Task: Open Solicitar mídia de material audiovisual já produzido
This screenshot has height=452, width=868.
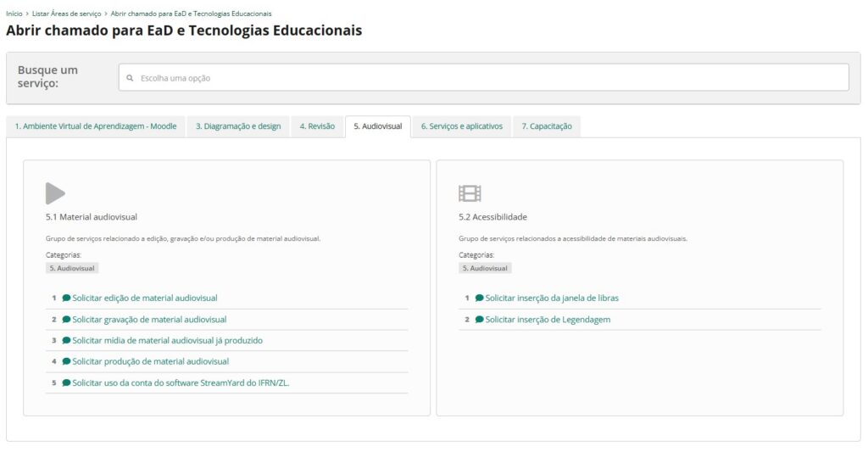Action: 167,340
